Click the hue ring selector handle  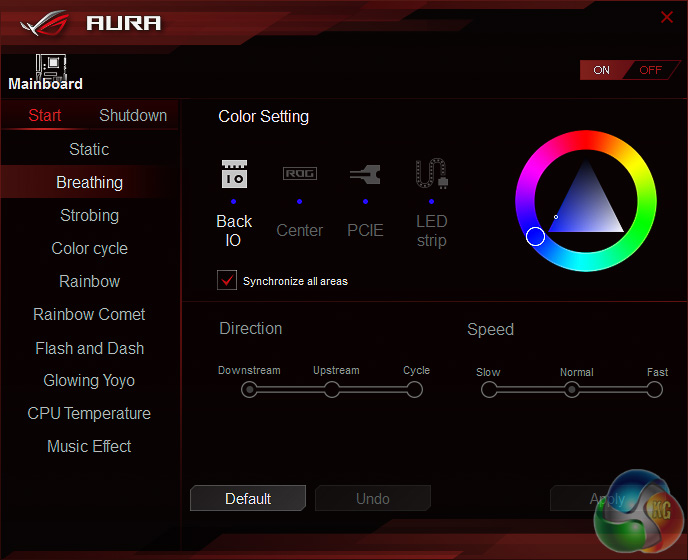(535, 237)
